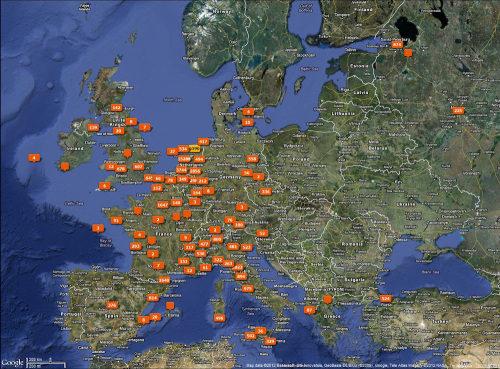Open the 558 marker in eastern Germany

252,159
